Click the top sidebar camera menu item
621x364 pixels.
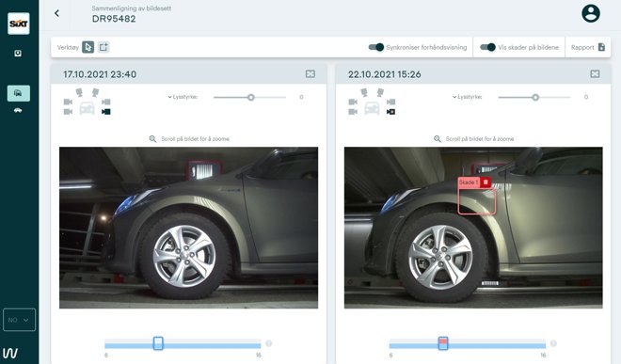click(x=18, y=53)
